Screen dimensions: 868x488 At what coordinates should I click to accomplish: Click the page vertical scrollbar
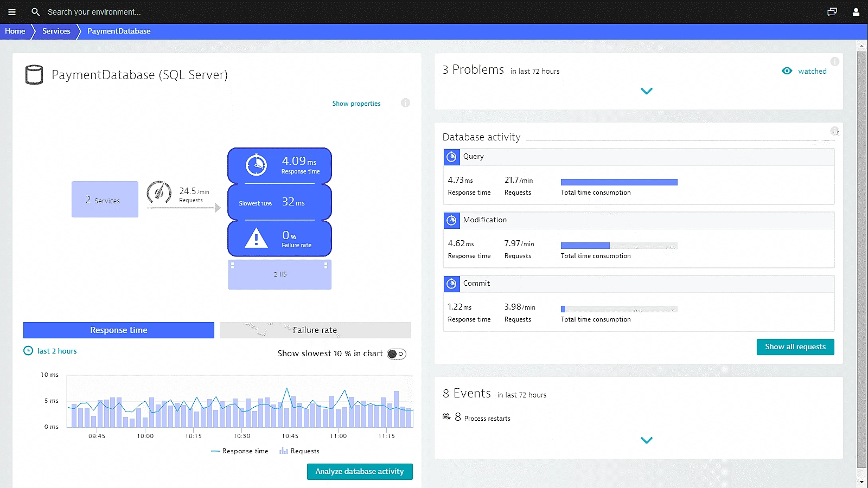(x=861, y=260)
